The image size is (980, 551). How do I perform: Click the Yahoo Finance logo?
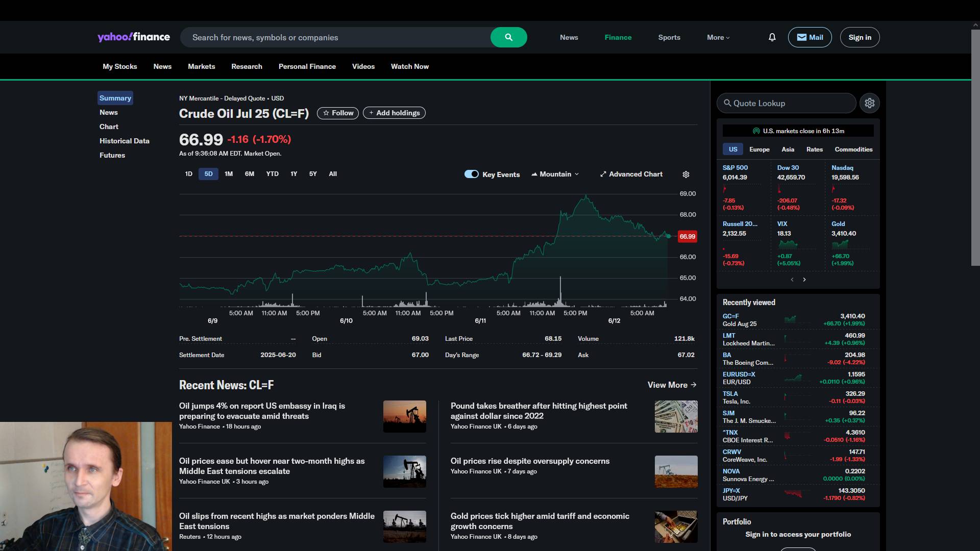tap(134, 37)
